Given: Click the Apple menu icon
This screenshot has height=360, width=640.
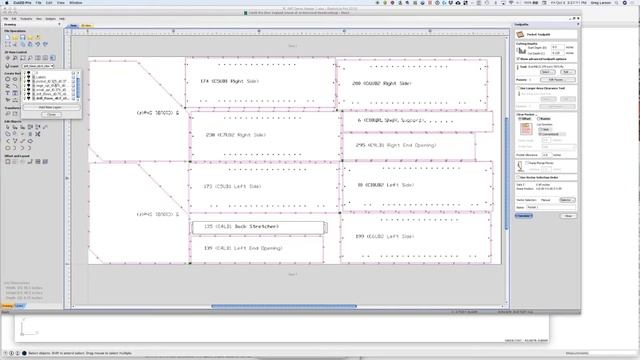Looking at the screenshot, I should (x=7, y=2).
